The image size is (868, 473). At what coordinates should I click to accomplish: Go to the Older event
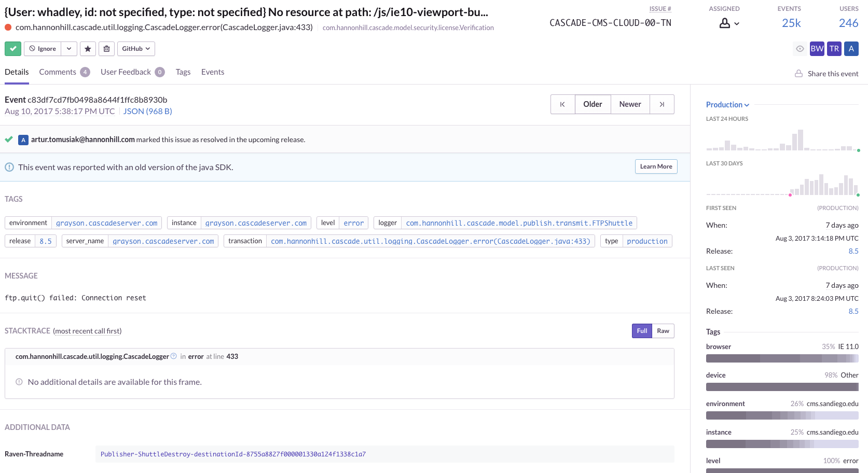point(593,104)
